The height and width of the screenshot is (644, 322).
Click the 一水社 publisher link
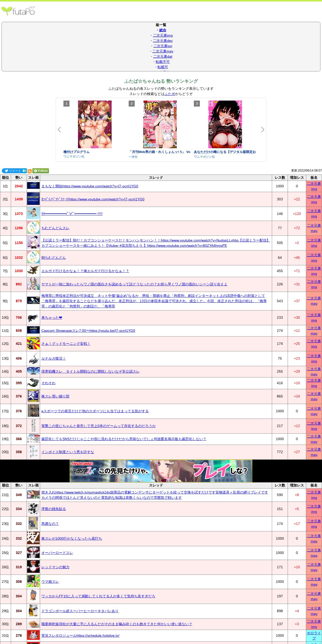[x=133, y=157]
